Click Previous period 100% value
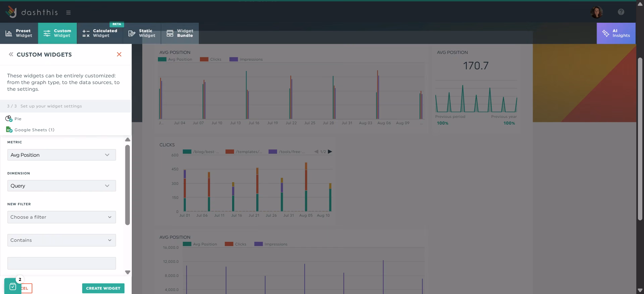 coord(442,123)
